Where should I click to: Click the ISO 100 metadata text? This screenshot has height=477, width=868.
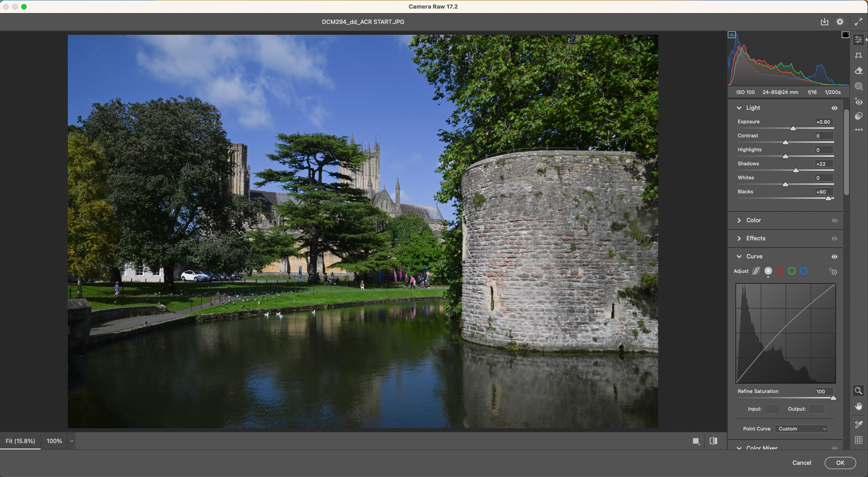pyautogui.click(x=745, y=92)
